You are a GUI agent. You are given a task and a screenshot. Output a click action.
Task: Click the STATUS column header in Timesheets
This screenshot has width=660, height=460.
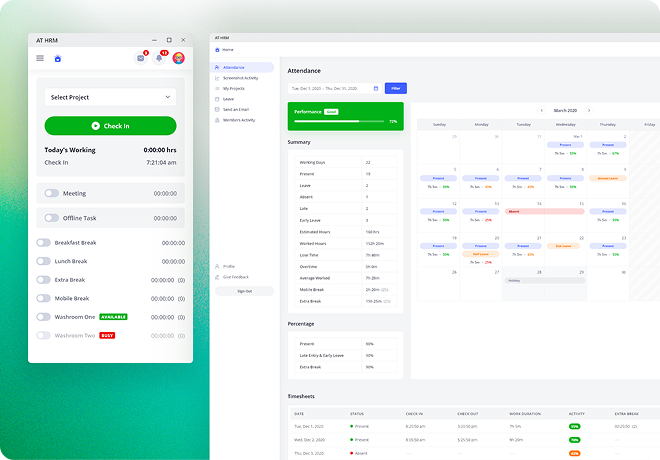pyautogui.click(x=357, y=414)
